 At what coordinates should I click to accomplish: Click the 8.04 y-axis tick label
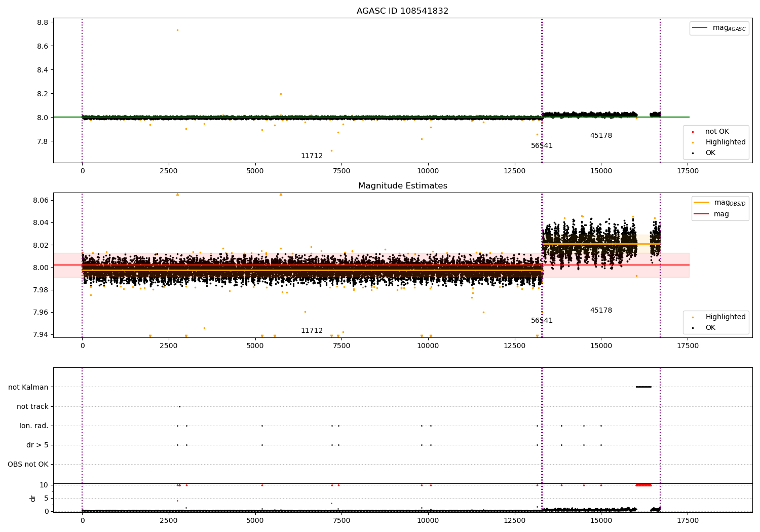[41, 223]
